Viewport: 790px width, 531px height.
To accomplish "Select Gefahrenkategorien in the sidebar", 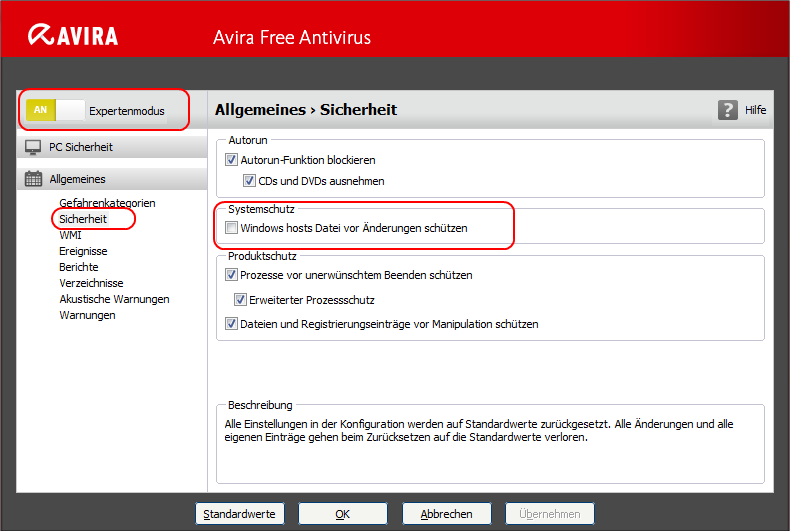I will [x=107, y=203].
